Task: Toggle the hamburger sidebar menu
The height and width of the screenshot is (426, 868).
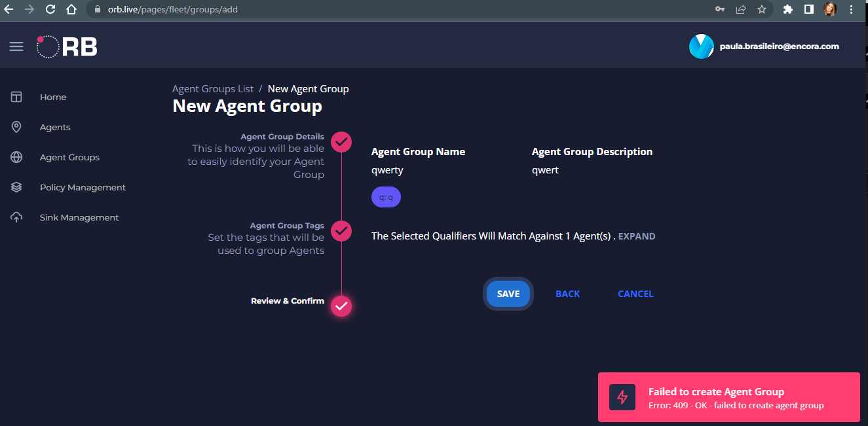Action: 16,46
